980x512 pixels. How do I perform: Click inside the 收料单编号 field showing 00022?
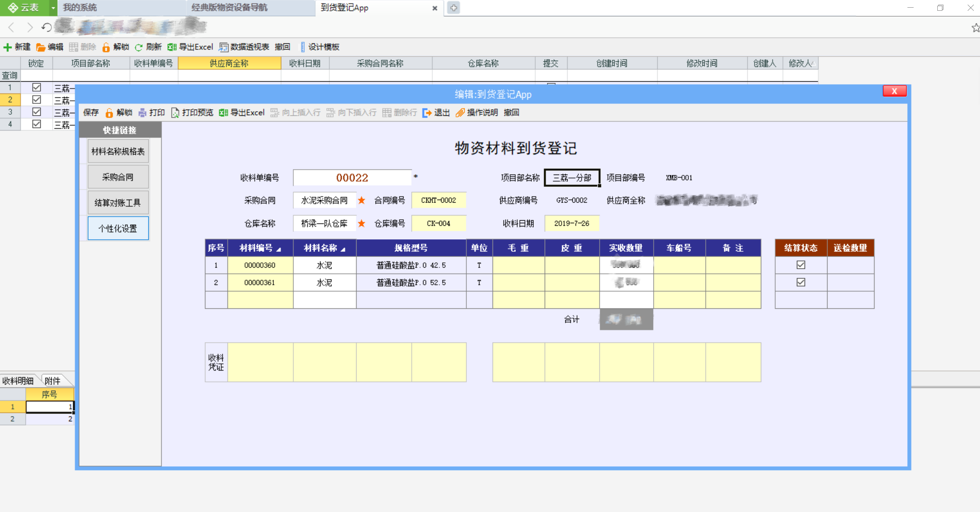(x=352, y=178)
